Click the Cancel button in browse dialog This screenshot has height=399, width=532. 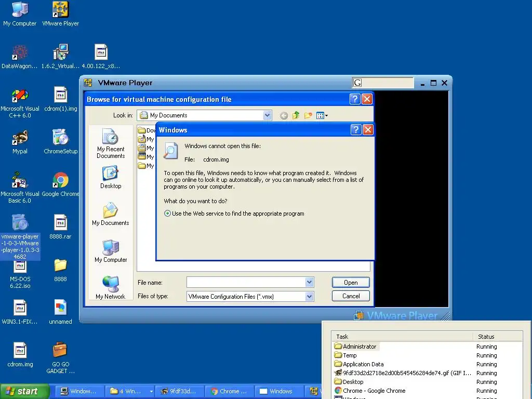pos(351,296)
